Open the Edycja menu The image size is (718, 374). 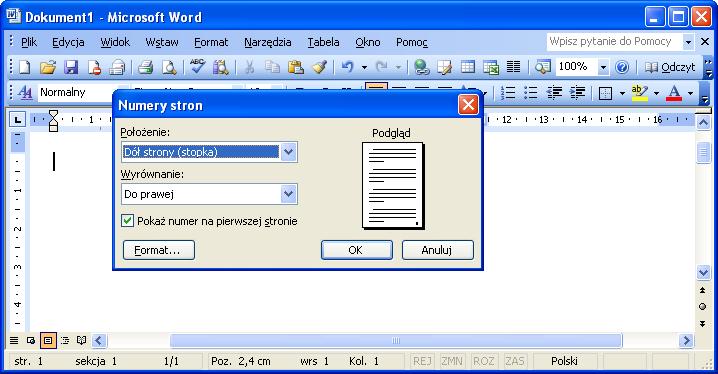coord(68,42)
